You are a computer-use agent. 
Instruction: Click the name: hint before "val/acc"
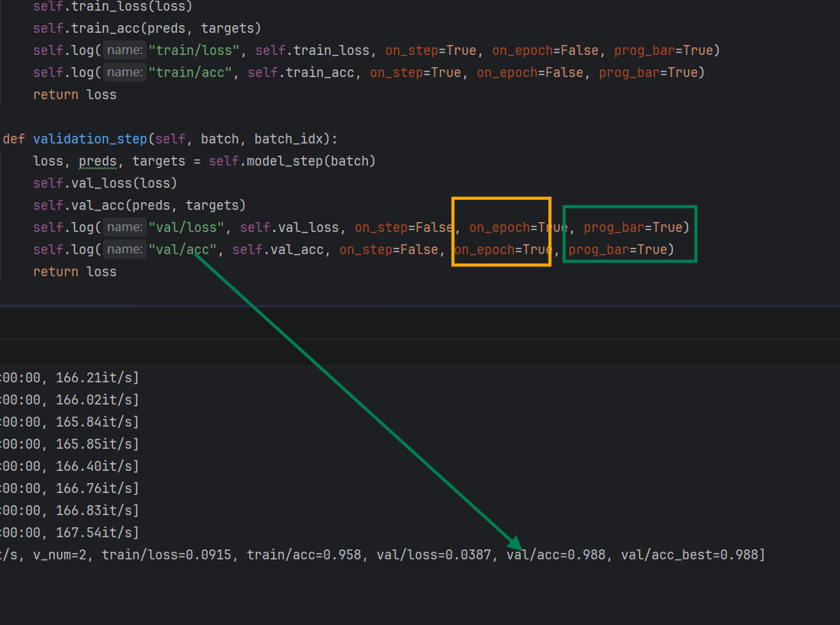point(124,250)
